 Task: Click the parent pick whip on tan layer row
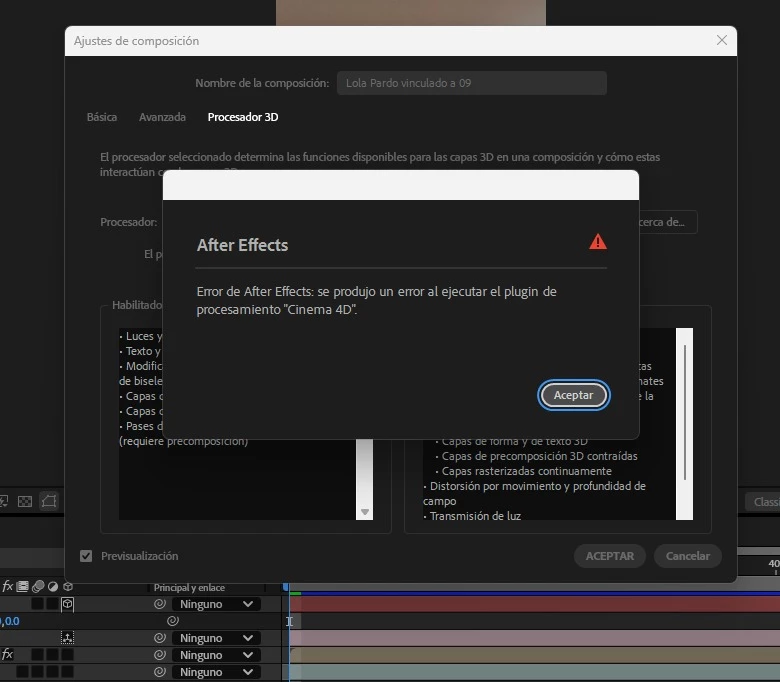click(160, 655)
